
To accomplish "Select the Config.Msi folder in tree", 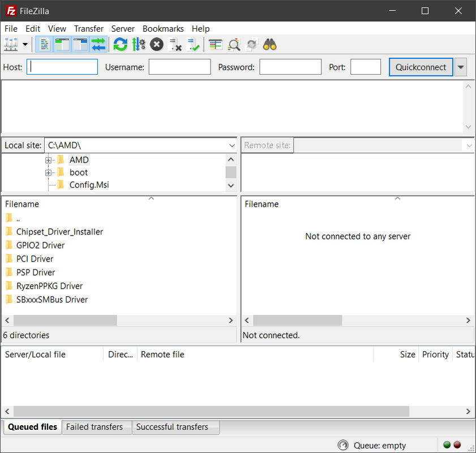I will coord(89,185).
